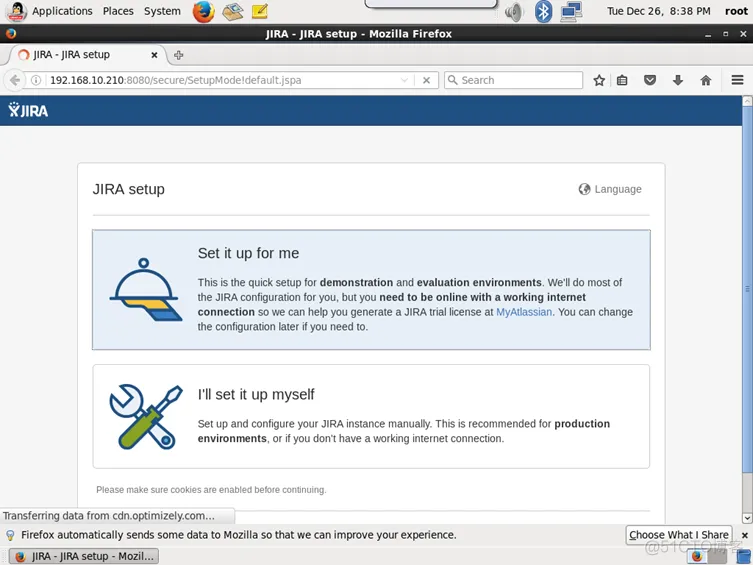The image size is (753, 565).
Task: Open the notes launcher icon in top panel
Action: click(x=260, y=11)
